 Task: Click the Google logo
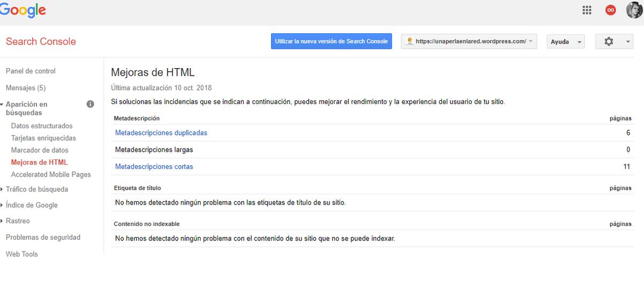tap(23, 11)
